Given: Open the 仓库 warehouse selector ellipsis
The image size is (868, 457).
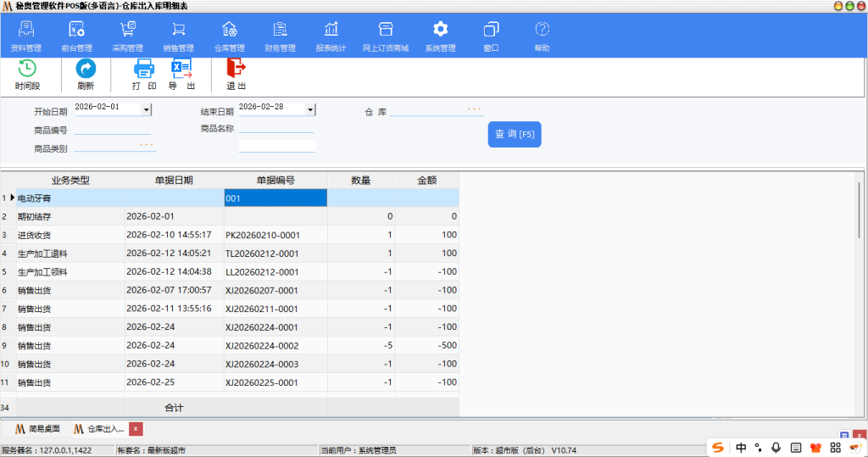Looking at the screenshot, I should pyautogui.click(x=474, y=109).
